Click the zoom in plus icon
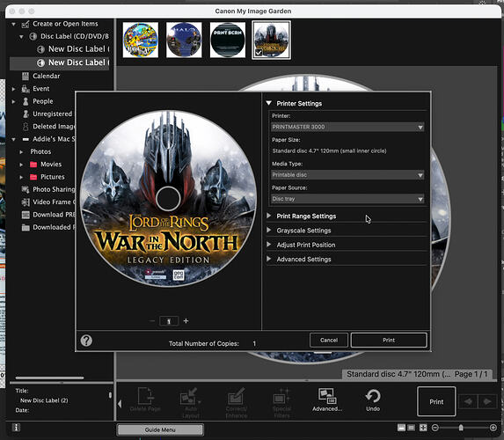 pos(493,428)
